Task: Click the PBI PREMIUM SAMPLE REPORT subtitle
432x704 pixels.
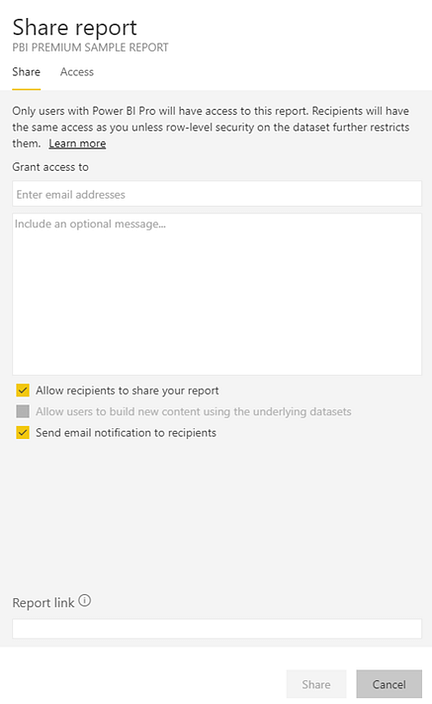Action: coord(90,48)
